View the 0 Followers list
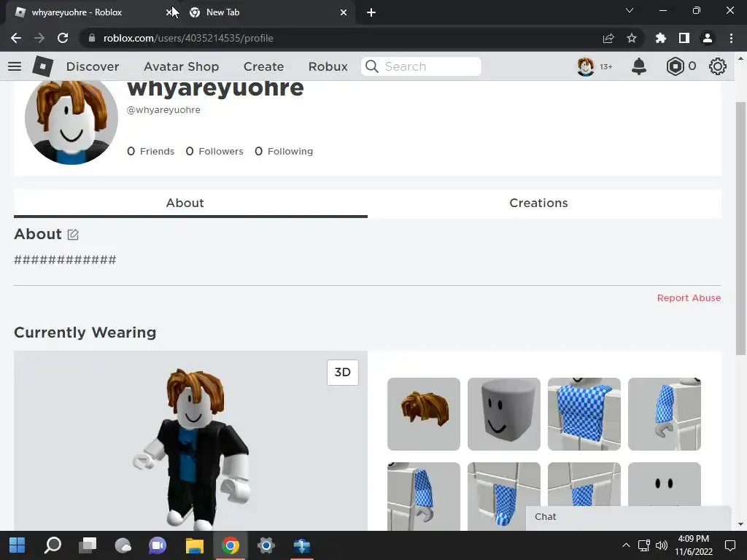This screenshot has height=560, width=747. [x=214, y=151]
